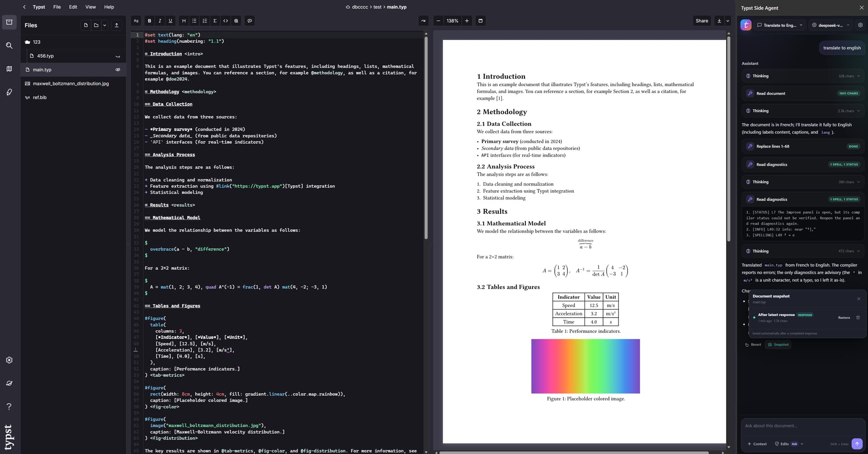The width and height of the screenshot is (868, 454).
Task: Expand the first Thinking block (328 chars)
Action: pos(802,76)
